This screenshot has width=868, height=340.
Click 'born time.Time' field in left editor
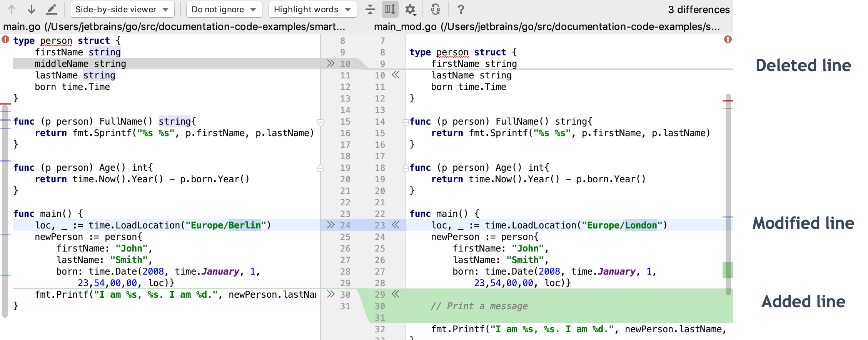(x=72, y=87)
